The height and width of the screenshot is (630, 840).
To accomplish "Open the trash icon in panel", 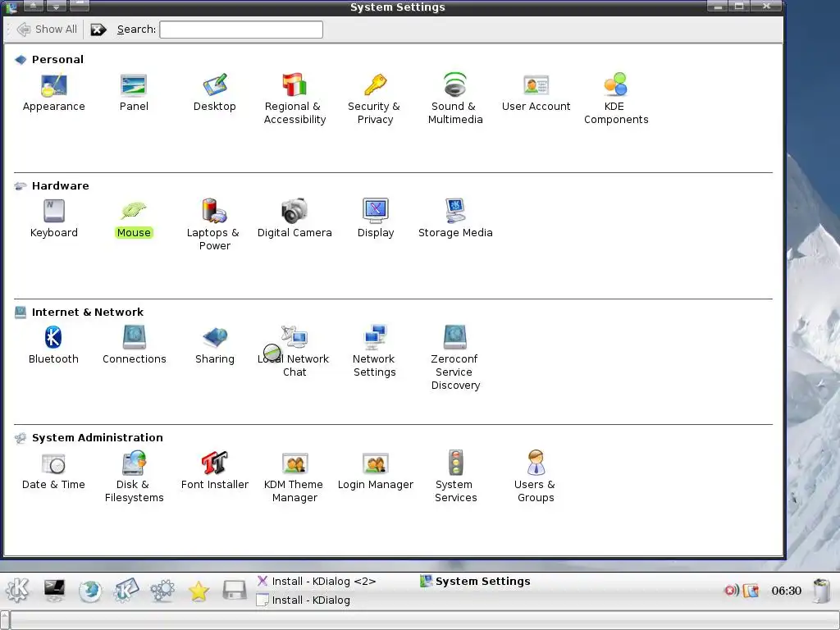I will (x=820, y=591).
